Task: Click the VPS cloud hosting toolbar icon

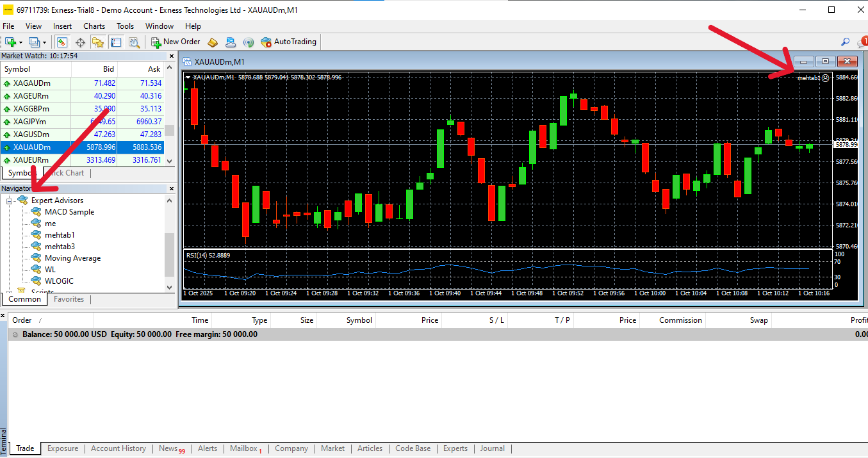Action: tap(231, 42)
